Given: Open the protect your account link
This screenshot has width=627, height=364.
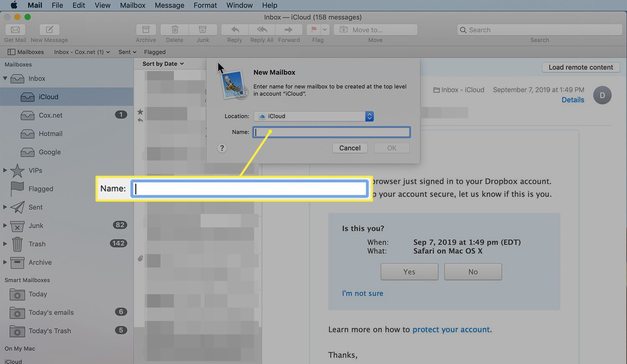Looking at the screenshot, I should 451,329.
